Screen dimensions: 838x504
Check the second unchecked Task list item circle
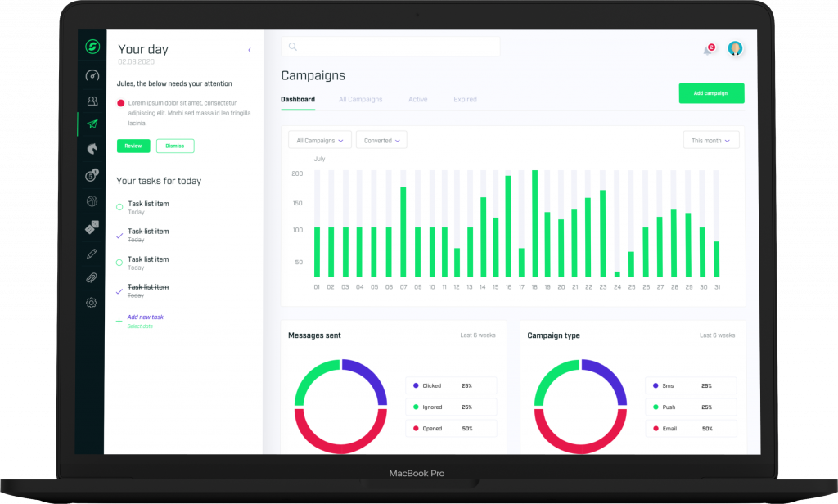[x=119, y=263]
